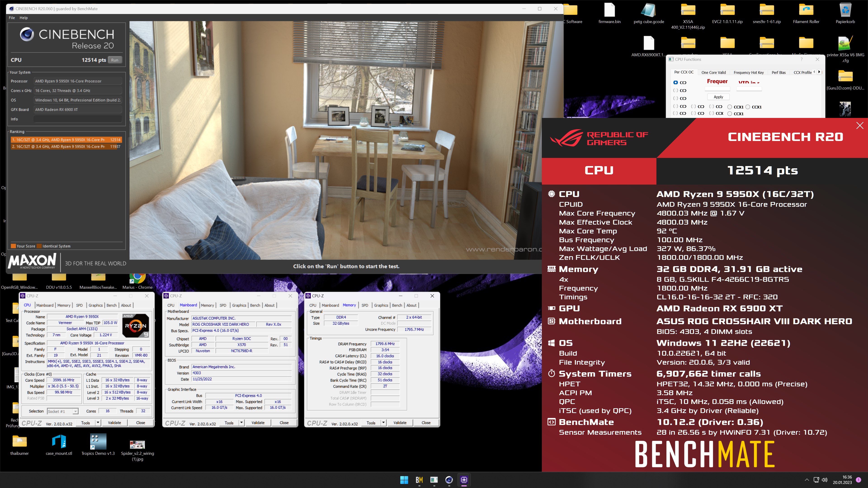Click the CPU Functions help question mark

pos(802,59)
